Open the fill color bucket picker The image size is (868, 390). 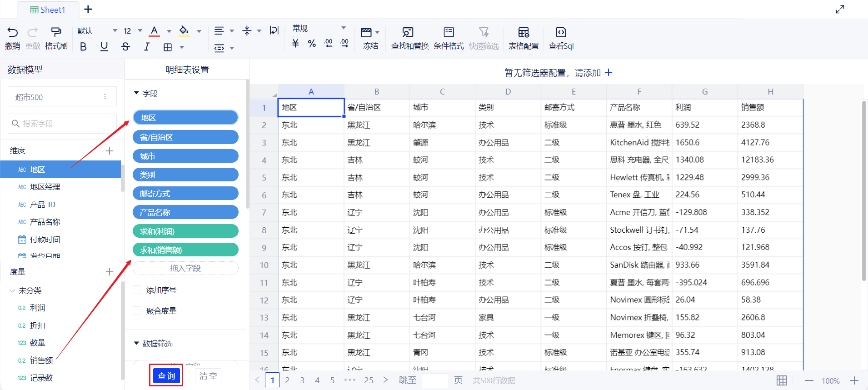click(184, 31)
